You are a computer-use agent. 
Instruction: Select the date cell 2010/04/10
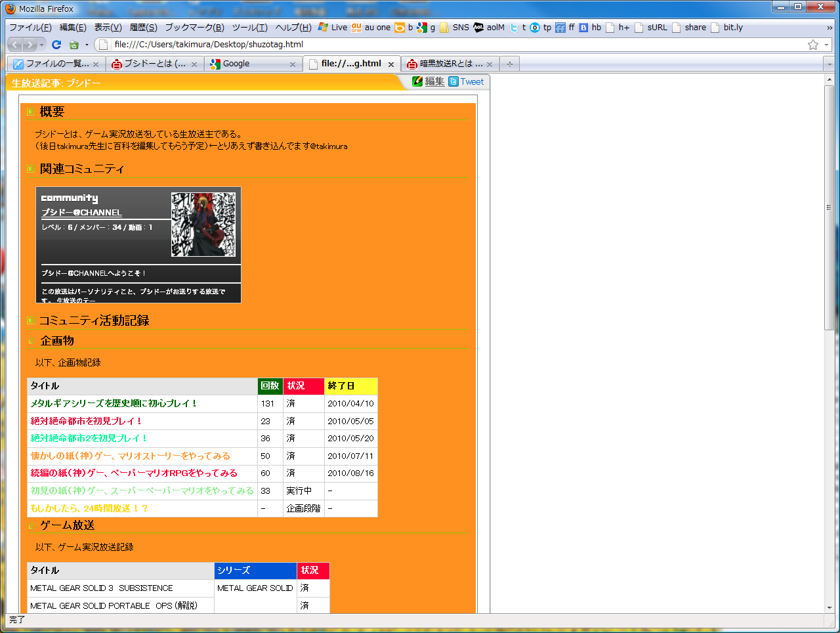point(351,403)
